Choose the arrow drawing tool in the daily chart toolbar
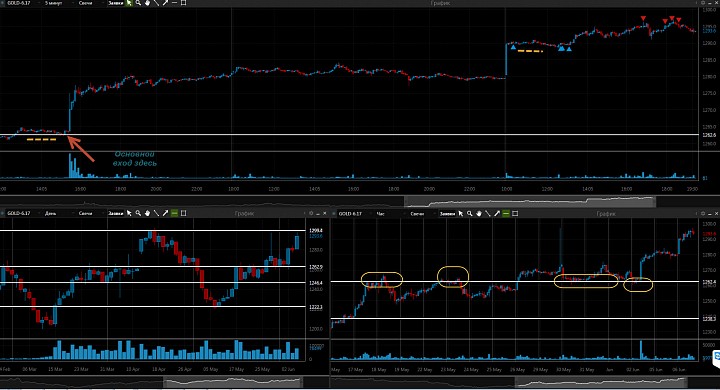Screen dimensions: 720x390 coord(165,213)
